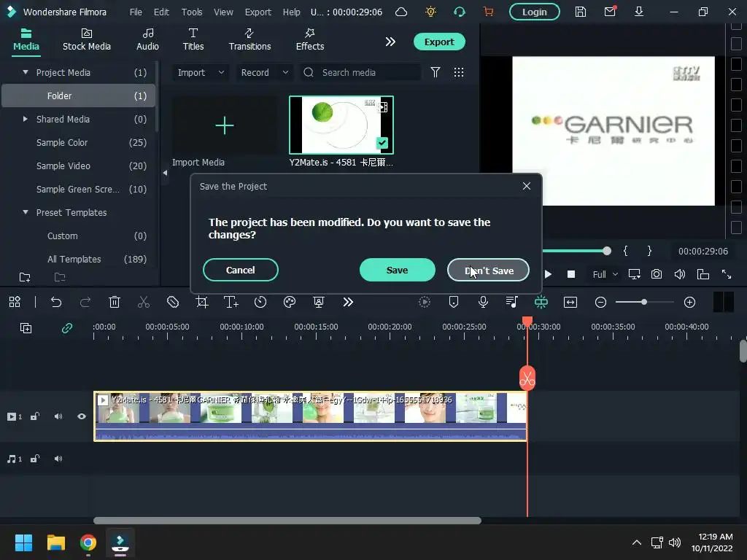747x560 pixels.
Task: Click the zoom in plus icon
Action: [689, 302]
